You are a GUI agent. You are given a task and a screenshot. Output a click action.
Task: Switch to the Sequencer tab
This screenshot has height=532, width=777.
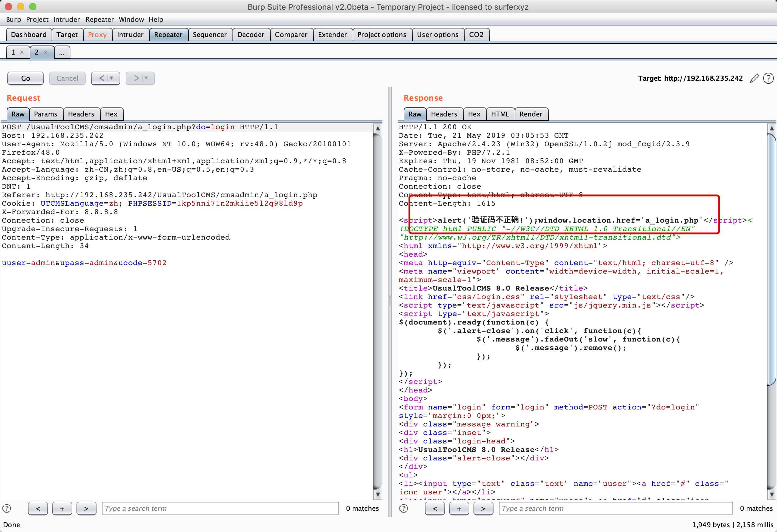(210, 35)
